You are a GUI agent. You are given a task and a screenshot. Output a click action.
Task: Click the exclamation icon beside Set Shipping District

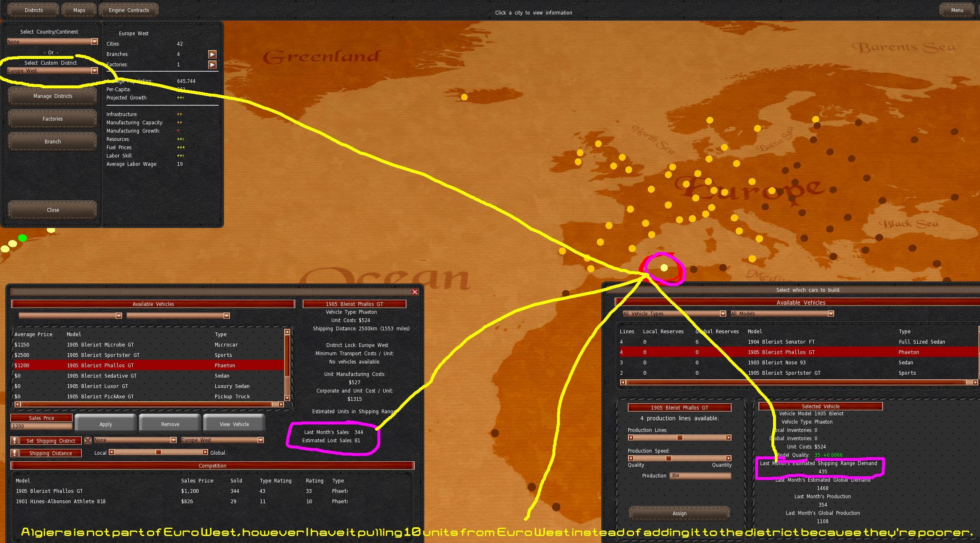[15, 440]
